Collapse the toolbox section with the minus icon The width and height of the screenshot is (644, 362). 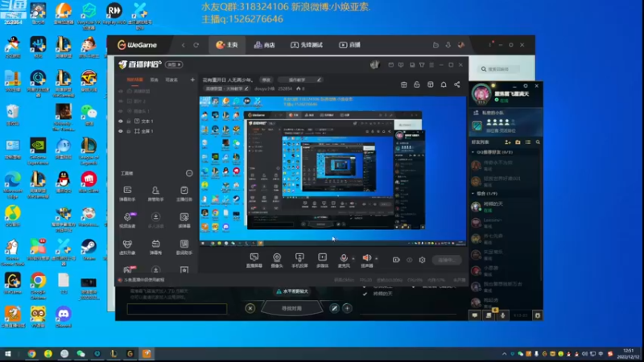pyautogui.click(x=189, y=173)
